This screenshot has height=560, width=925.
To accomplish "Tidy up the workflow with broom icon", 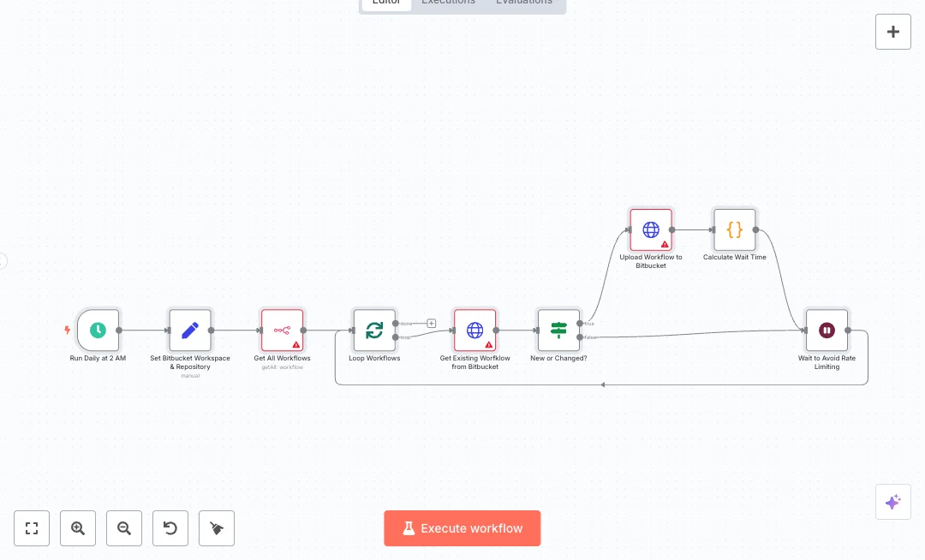I will [217, 528].
